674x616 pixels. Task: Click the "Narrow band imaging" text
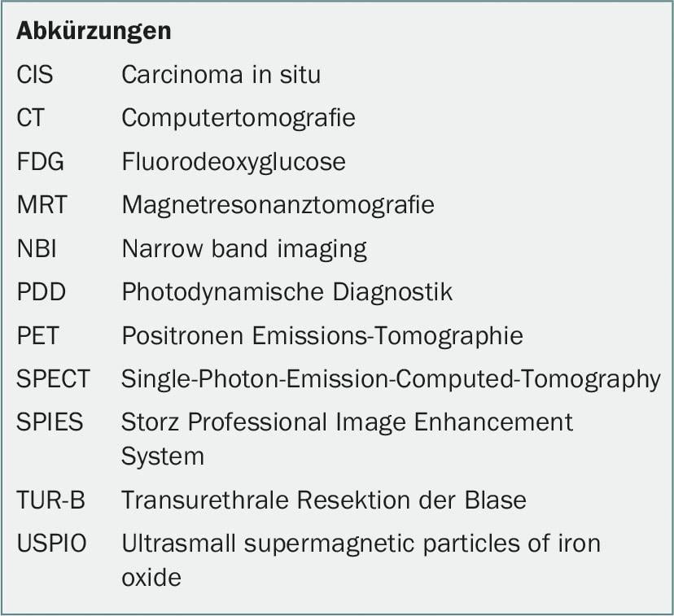[244, 248]
